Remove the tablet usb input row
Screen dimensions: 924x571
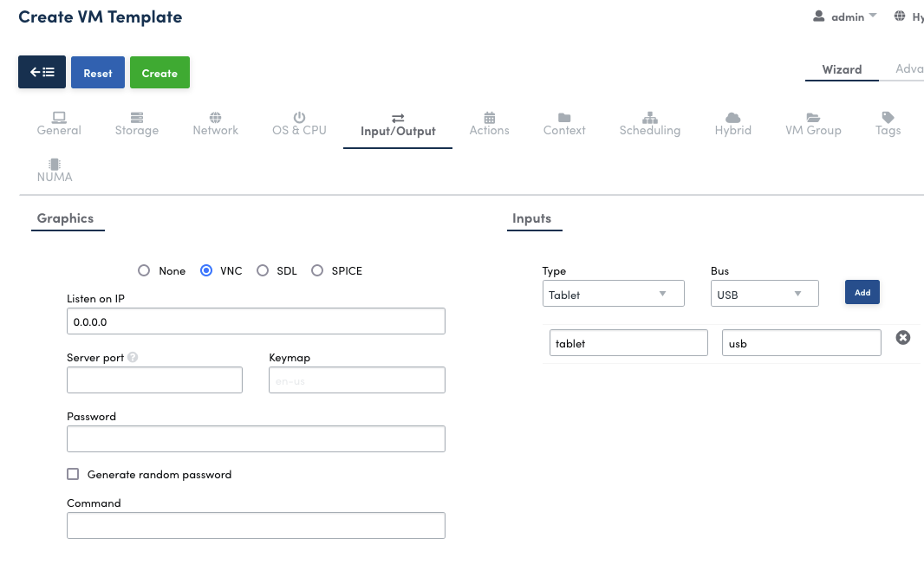coord(902,338)
